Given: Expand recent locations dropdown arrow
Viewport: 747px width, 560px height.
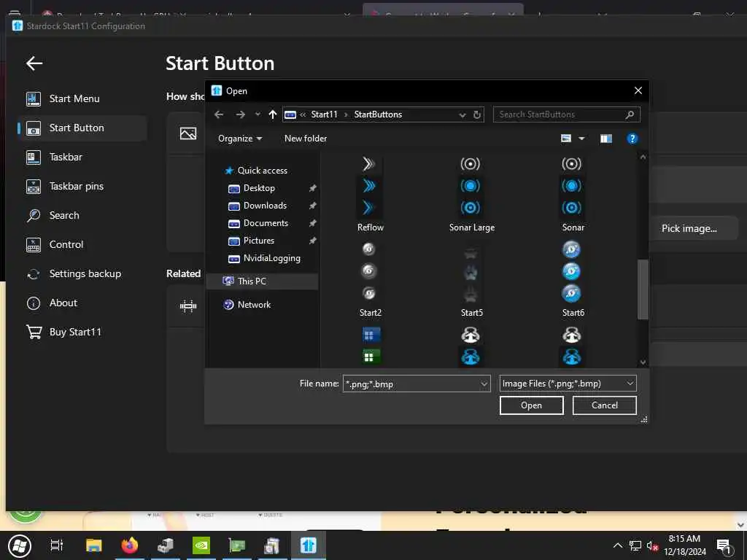Looking at the screenshot, I should [x=258, y=114].
